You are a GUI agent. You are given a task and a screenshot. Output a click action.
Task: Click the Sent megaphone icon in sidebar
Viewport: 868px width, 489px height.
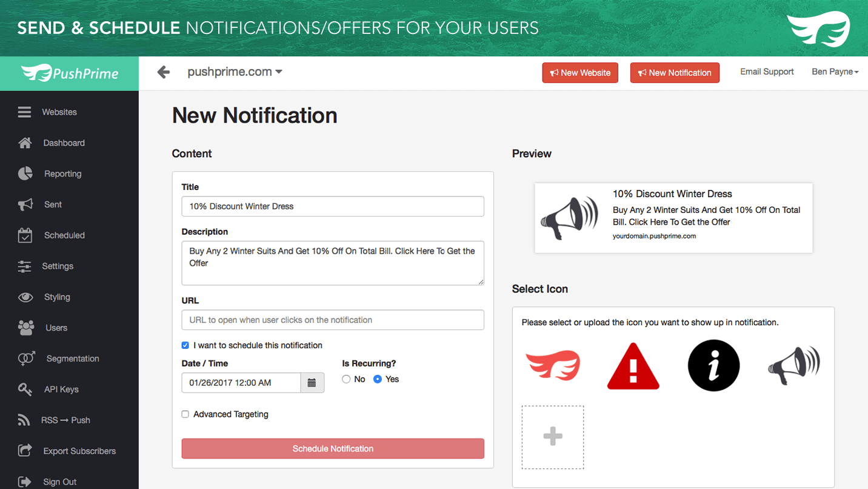(x=25, y=204)
